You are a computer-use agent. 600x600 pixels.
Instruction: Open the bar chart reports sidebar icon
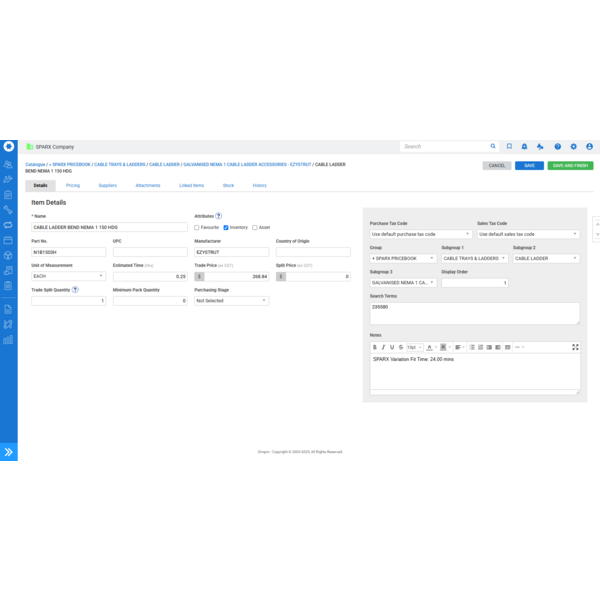(x=8, y=340)
